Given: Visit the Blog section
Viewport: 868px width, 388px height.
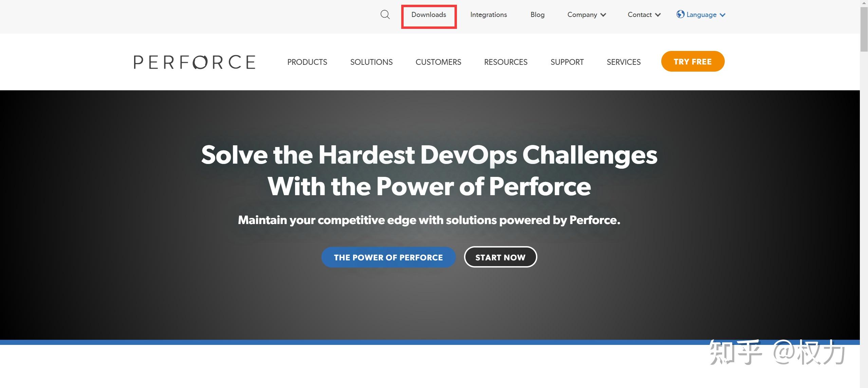Looking at the screenshot, I should click(537, 15).
